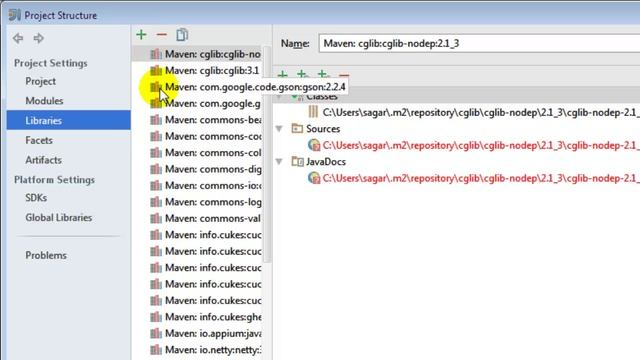Select the Classes jar path entry
The image size is (640, 360).
coord(481,113)
